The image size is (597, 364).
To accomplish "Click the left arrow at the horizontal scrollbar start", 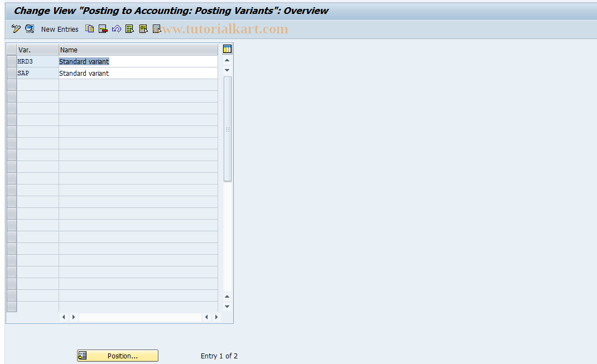I will coord(64,317).
